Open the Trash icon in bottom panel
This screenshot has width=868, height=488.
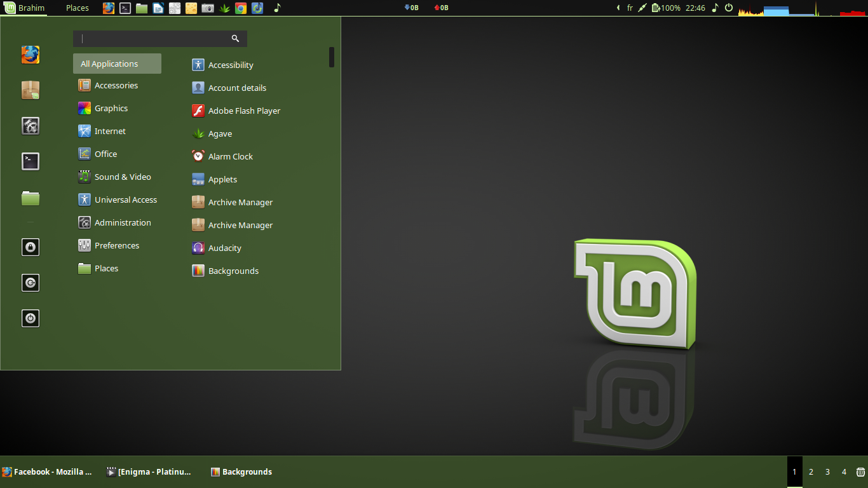coord(860,472)
